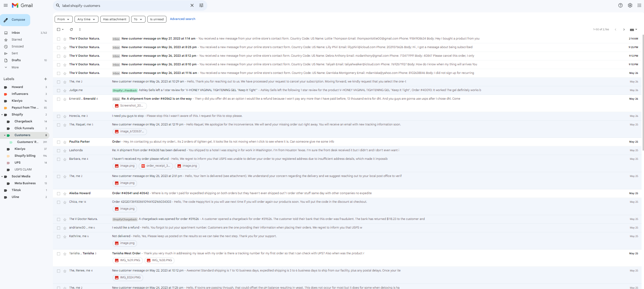Open the Inbox folder
Screen dimensions: 644x289
point(16,33)
